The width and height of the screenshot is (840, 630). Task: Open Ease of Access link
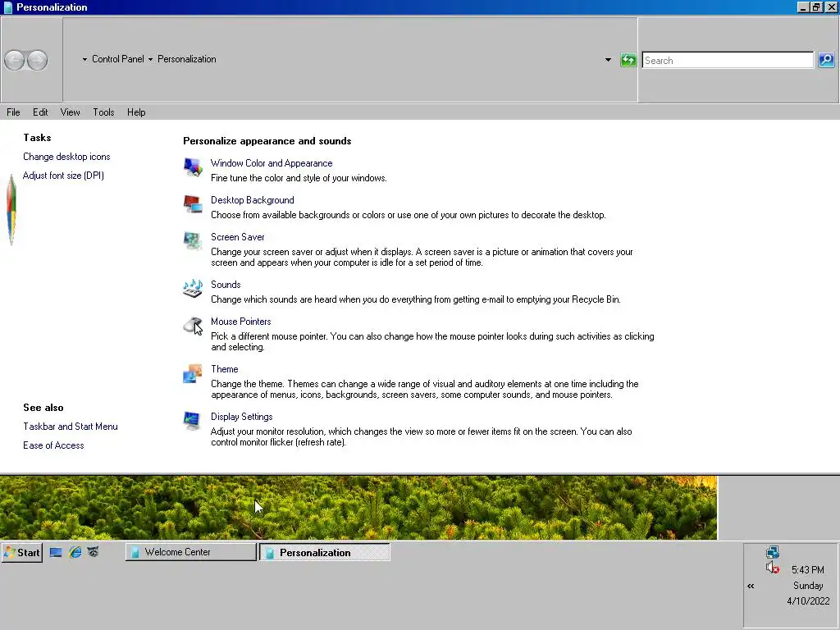53,445
